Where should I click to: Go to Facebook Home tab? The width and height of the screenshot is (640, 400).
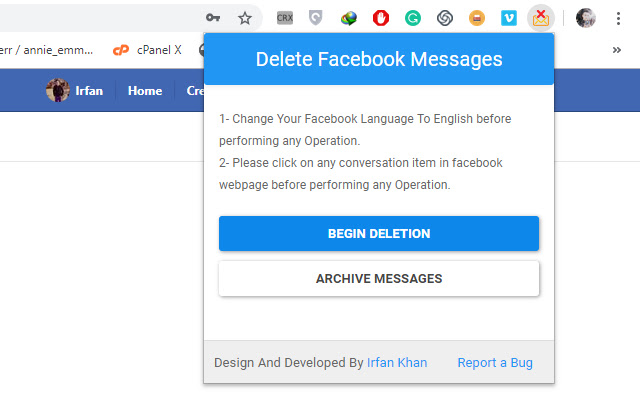tap(145, 91)
